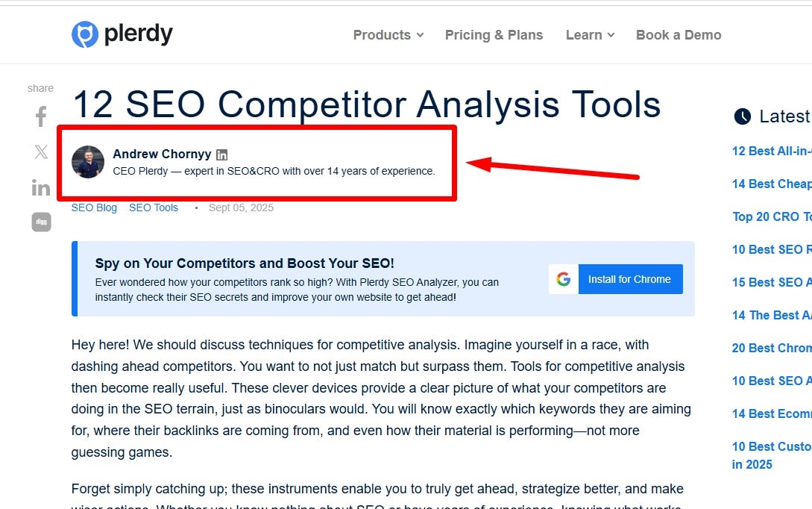This screenshot has height=509, width=812.
Task: Select Book a Demo in the navigation
Action: pos(678,34)
